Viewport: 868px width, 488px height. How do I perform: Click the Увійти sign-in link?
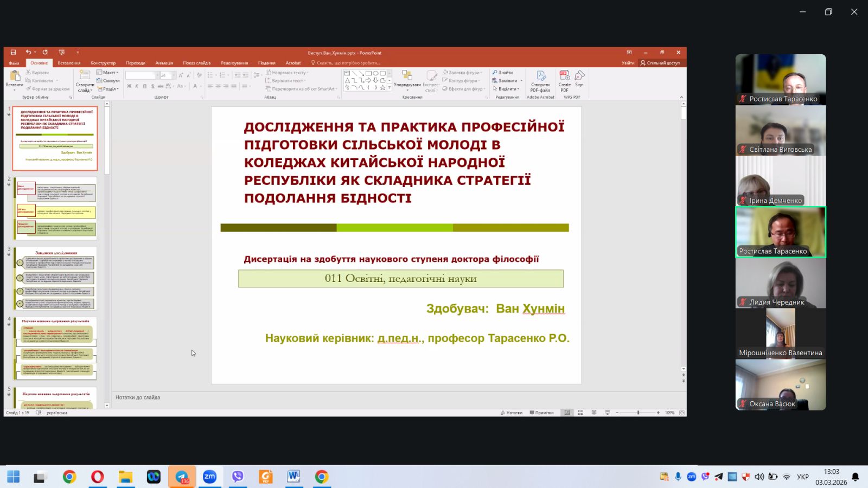tap(628, 63)
